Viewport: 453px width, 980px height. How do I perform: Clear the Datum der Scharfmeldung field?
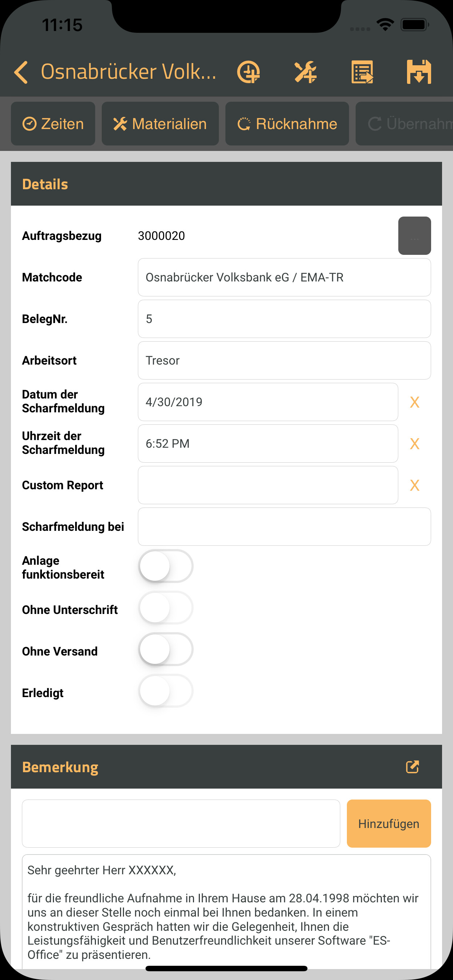414,402
